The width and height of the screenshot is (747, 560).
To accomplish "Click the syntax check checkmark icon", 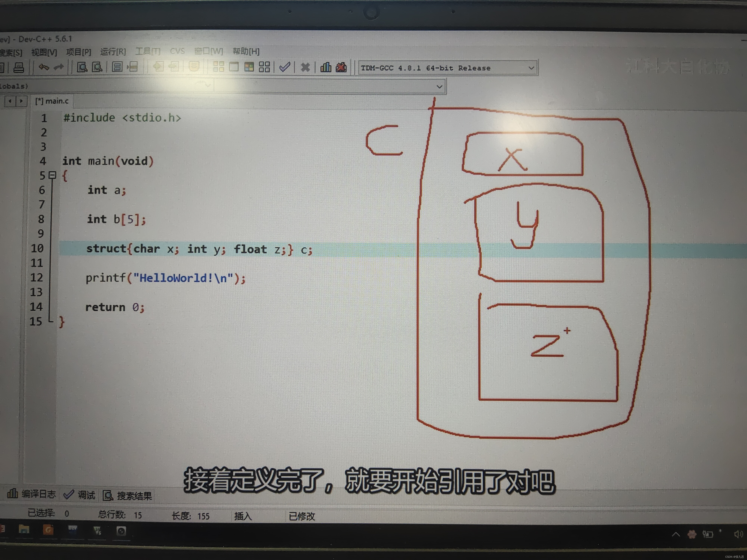I will pos(285,67).
